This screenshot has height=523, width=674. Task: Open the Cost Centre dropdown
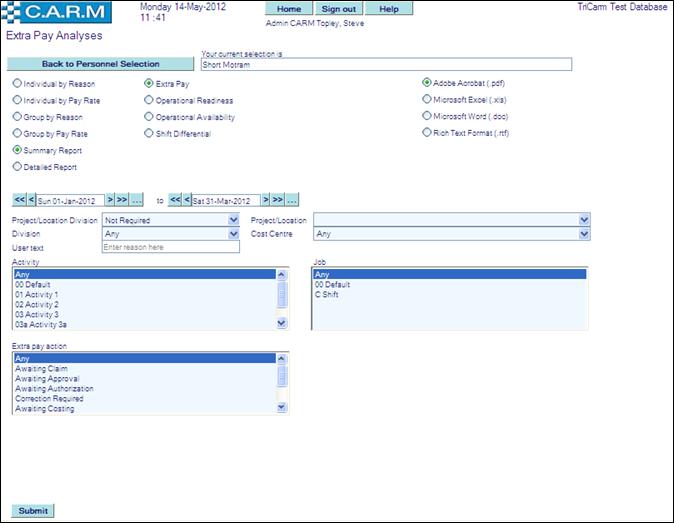584,233
